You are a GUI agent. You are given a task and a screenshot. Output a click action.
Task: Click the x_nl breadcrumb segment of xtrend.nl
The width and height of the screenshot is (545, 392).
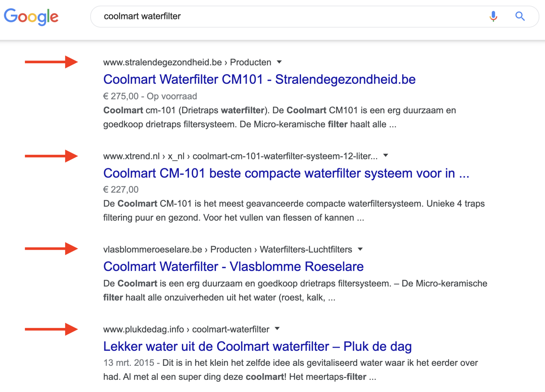(177, 156)
